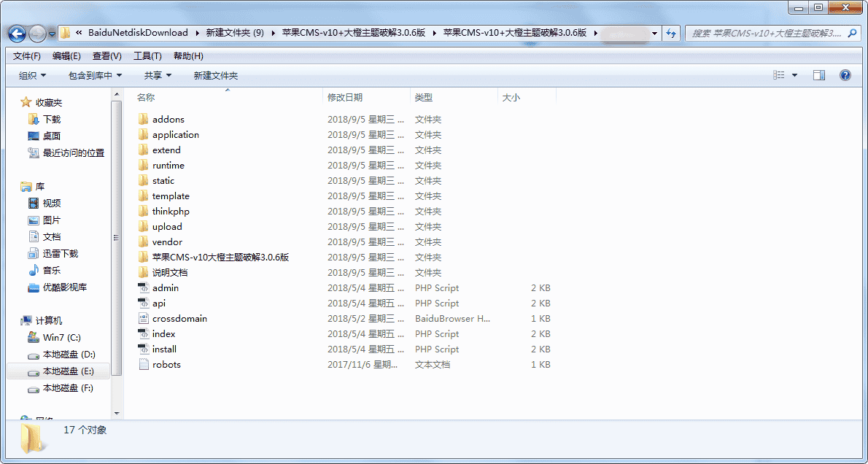Open the recent pages dropdown arrow

(x=52, y=34)
